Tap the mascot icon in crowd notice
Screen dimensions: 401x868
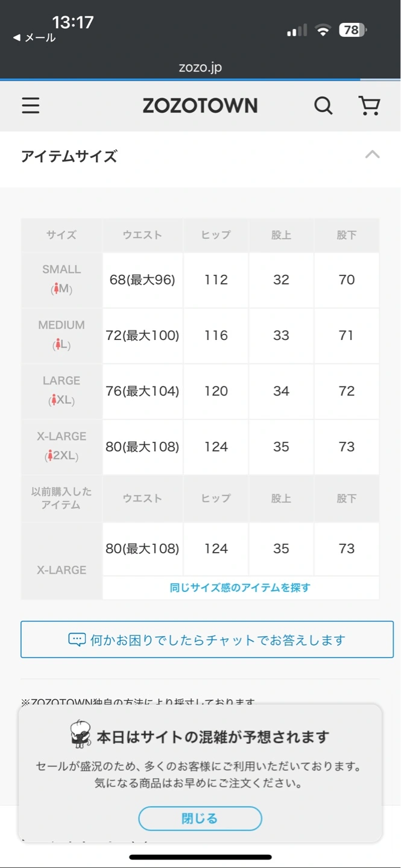[x=80, y=734]
